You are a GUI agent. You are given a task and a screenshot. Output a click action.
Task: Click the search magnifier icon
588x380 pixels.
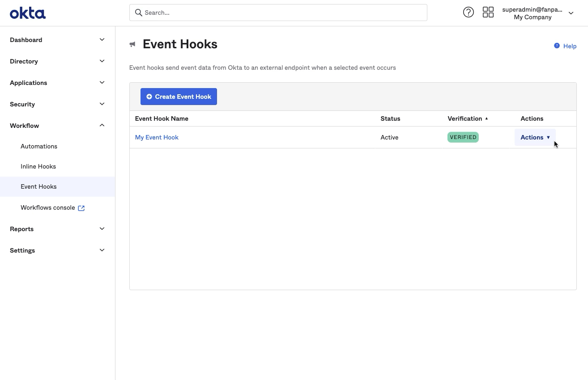[139, 13]
